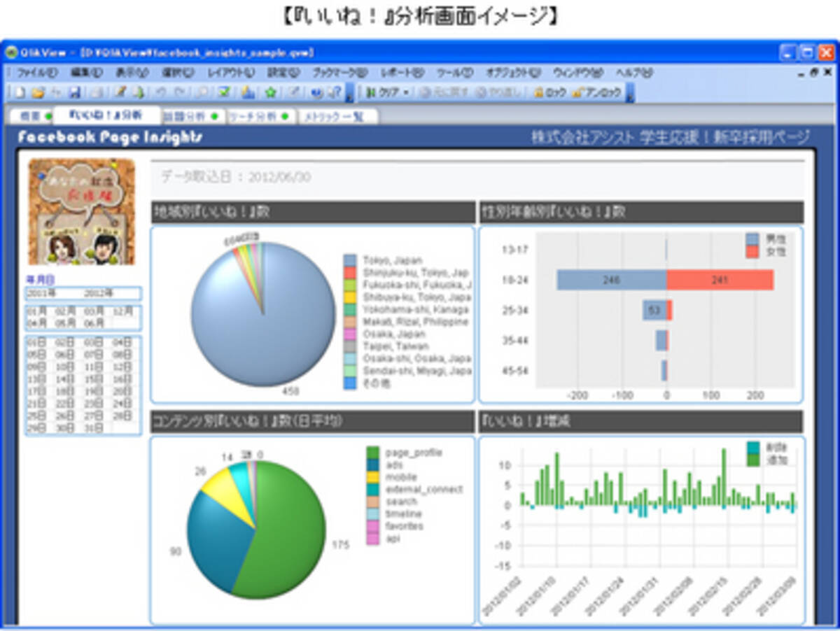Image resolution: width=840 pixels, height=631 pixels.
Task: Click the green page_profile legend swatch
Action: click(373, 453)
